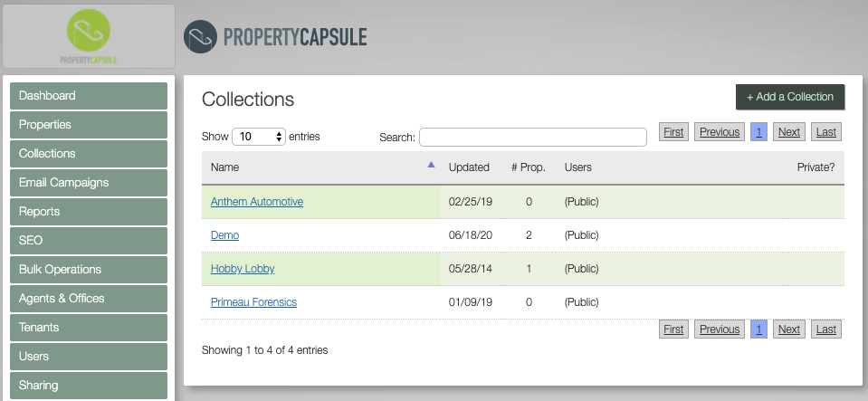
Task: Click the top Previous pagination button
Action: click(720, 132)
